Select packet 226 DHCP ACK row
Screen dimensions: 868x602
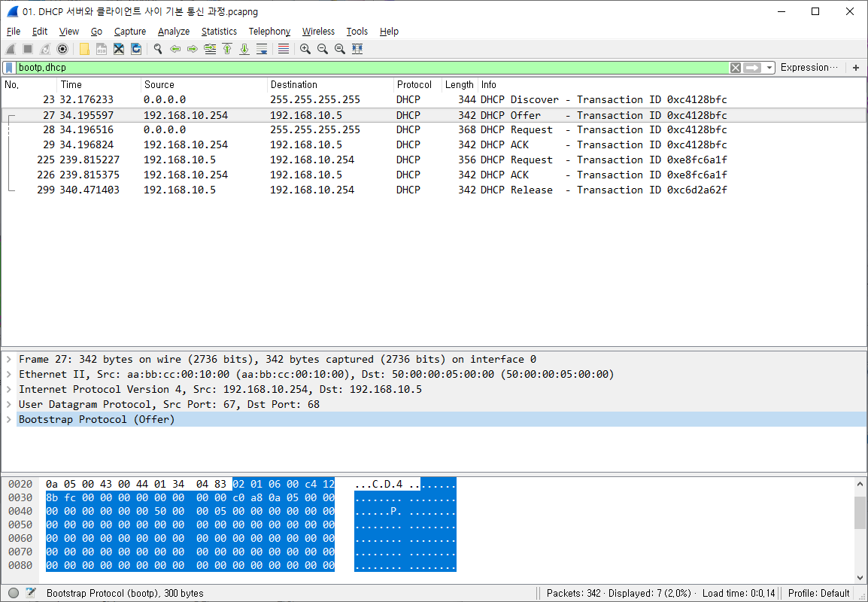[x=434, y=175]
